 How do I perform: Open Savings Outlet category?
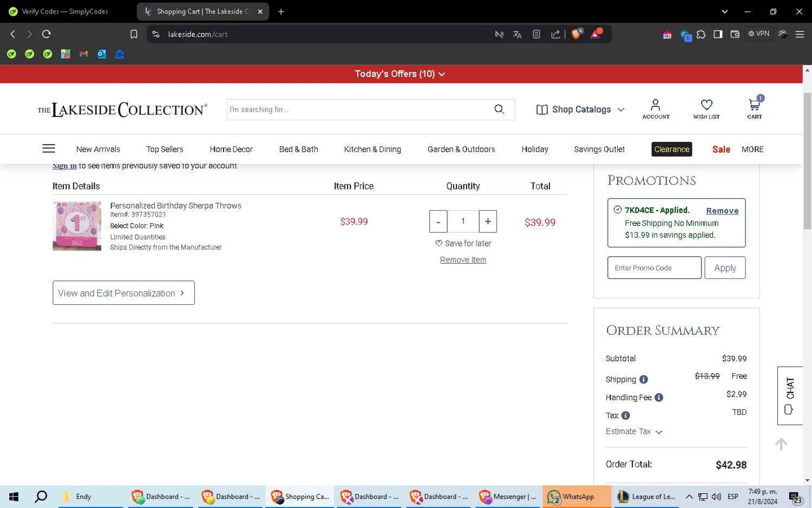pos(599,149)
